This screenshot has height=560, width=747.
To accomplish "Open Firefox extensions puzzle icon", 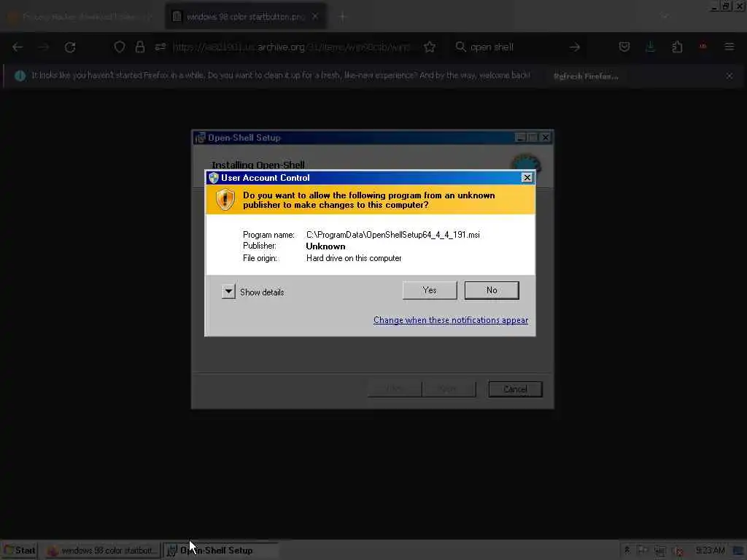I will click(x=677, y=47).
